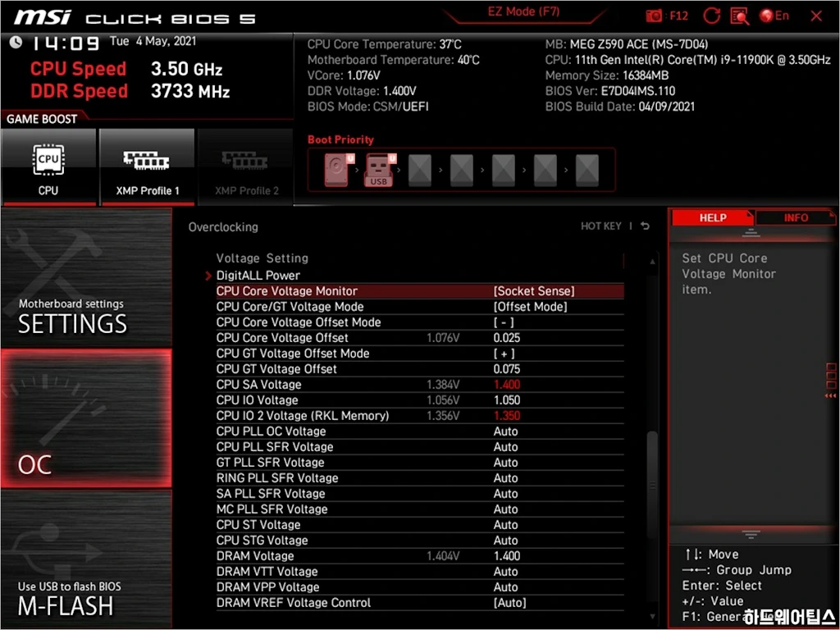Click the help panel bottom collapse handle

(751, 535)
